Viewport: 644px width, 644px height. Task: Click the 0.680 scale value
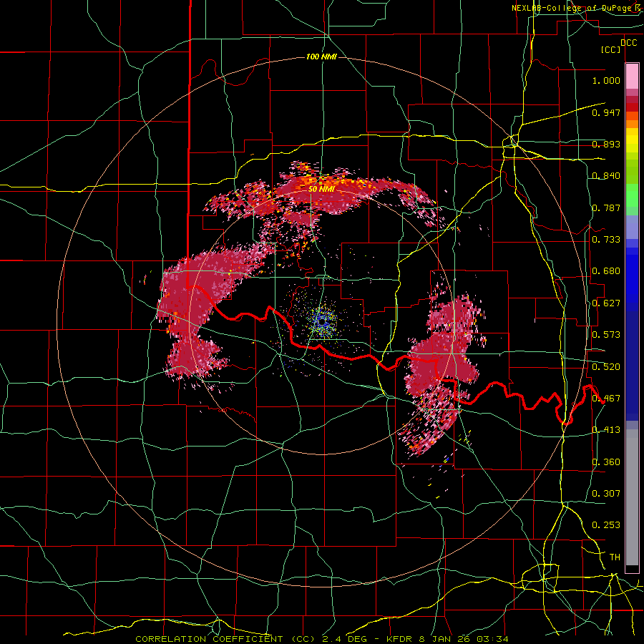pos(606,271)
